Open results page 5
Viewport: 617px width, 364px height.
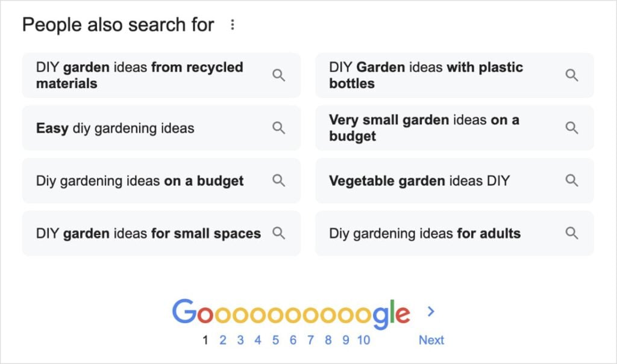(275, 340)
